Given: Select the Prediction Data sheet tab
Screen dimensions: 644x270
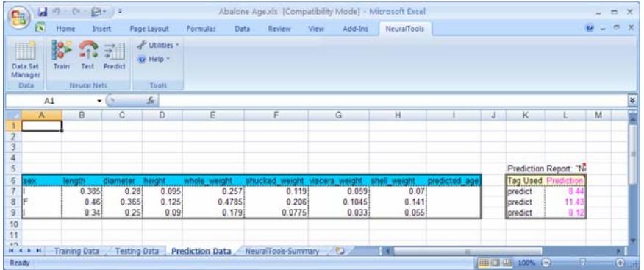Looking at the screenshot, I should pos(201,251).
